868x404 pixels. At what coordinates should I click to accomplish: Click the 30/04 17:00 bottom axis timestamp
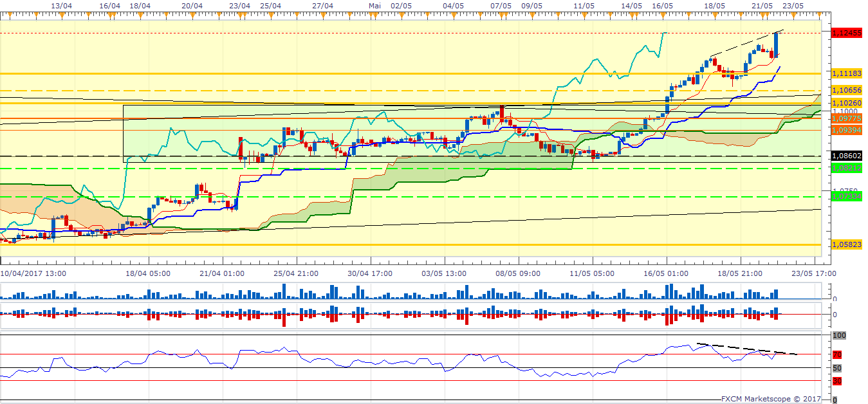click(371, 273)
